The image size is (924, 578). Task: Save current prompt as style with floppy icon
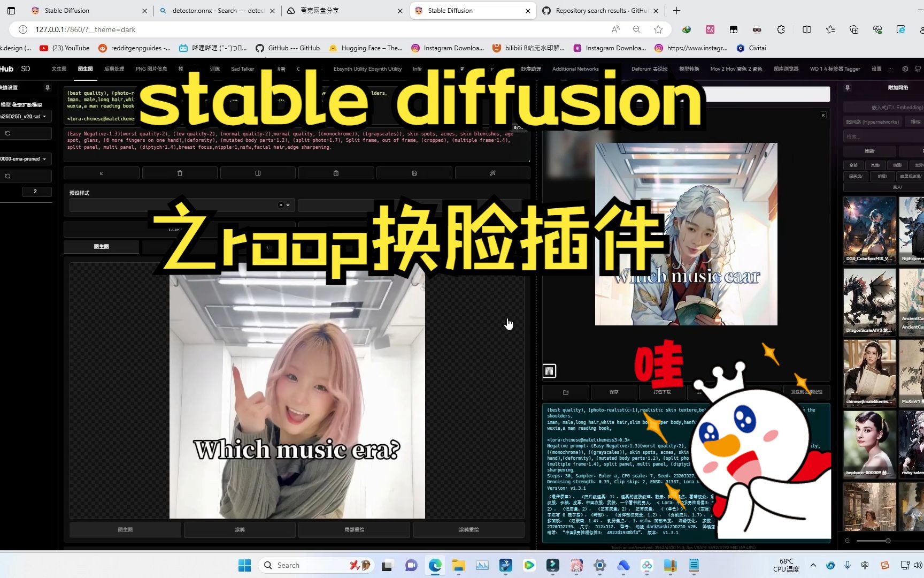click(414, 173)
